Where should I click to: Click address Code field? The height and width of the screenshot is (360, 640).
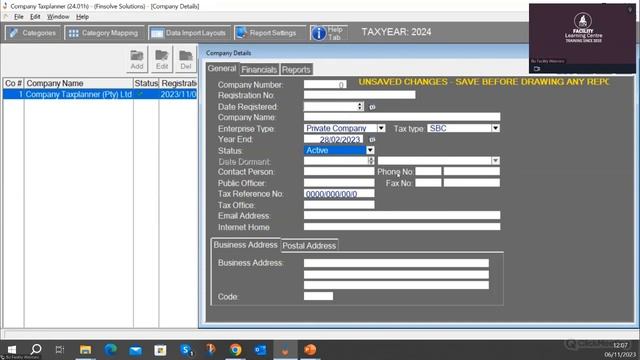click(x=318, y=296)
